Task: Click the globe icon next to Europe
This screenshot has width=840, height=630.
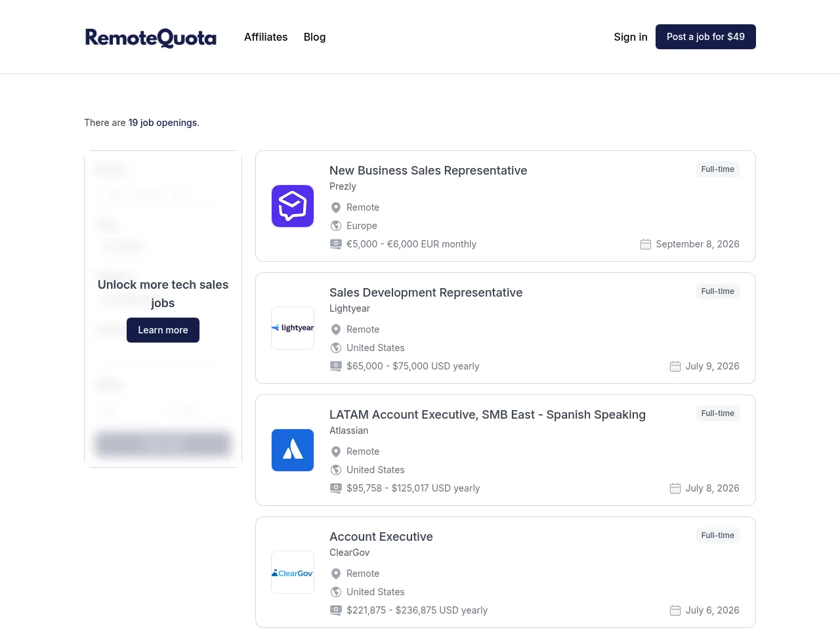Action: (x=336, y=226)
